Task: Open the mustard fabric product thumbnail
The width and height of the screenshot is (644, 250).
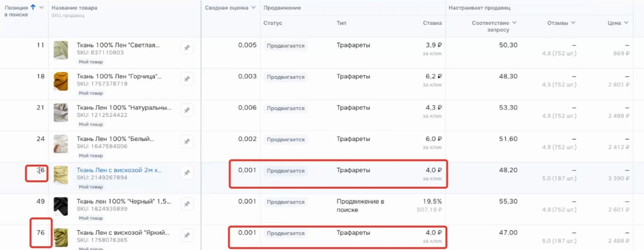Action: coord(61,81)
